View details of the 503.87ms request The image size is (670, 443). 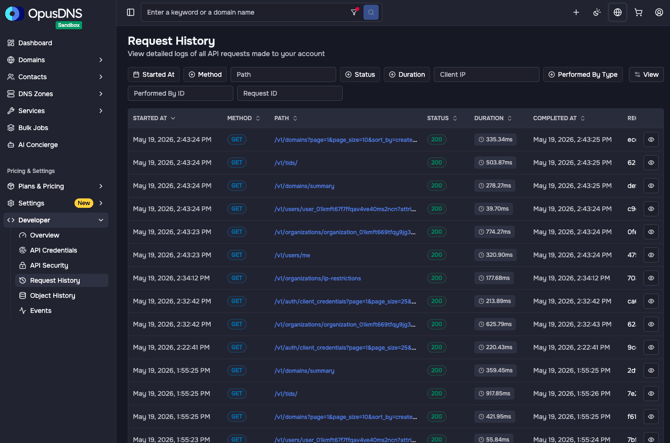click(651, 163)
